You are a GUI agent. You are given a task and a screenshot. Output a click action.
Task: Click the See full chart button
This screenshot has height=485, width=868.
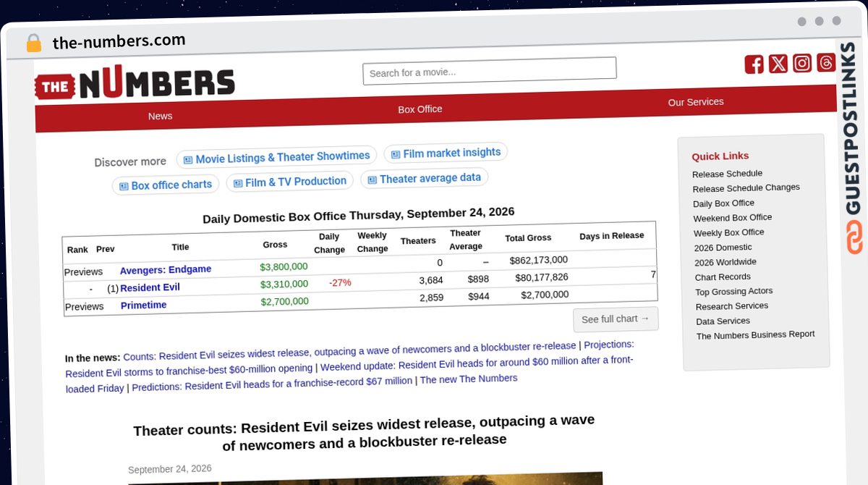coord(616,319)
